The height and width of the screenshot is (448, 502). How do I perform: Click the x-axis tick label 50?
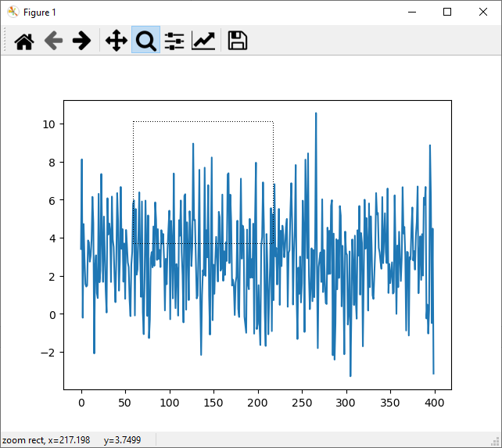click(125, 403)
